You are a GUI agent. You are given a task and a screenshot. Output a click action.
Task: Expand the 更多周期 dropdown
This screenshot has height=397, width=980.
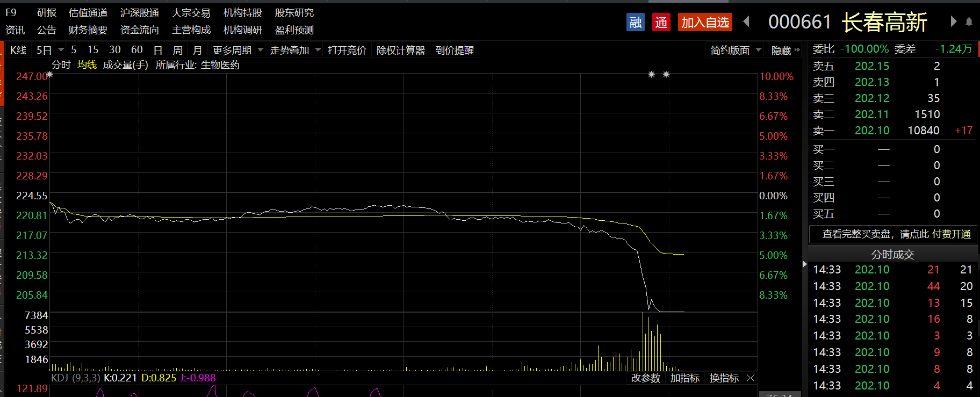tap(237, 50)
